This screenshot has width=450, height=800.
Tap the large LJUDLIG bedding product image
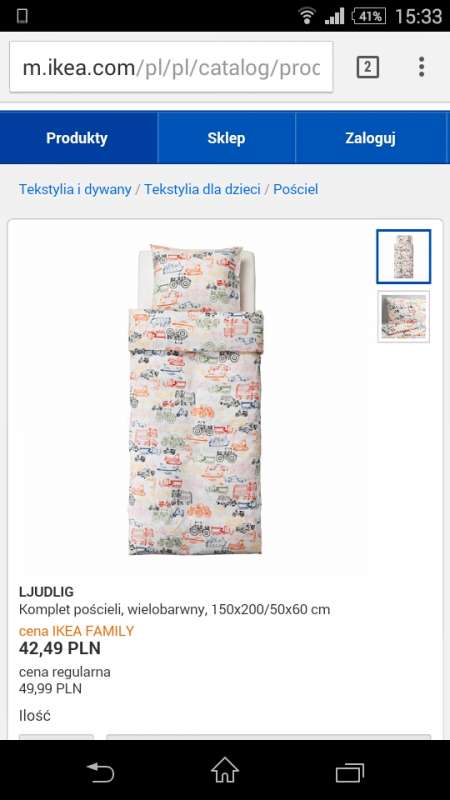(195, 399)
